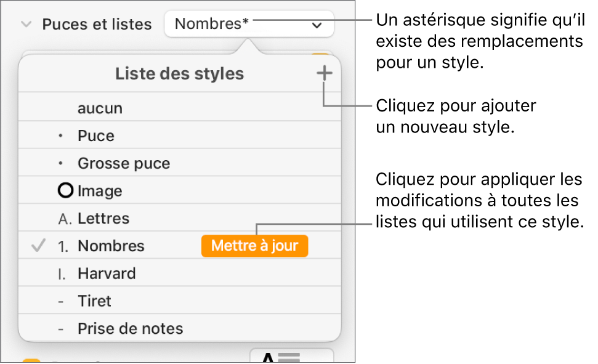Viewport: 598px width, 364px height.
Task: Select the Prise de notes style
Action: (x=130, y=329)
